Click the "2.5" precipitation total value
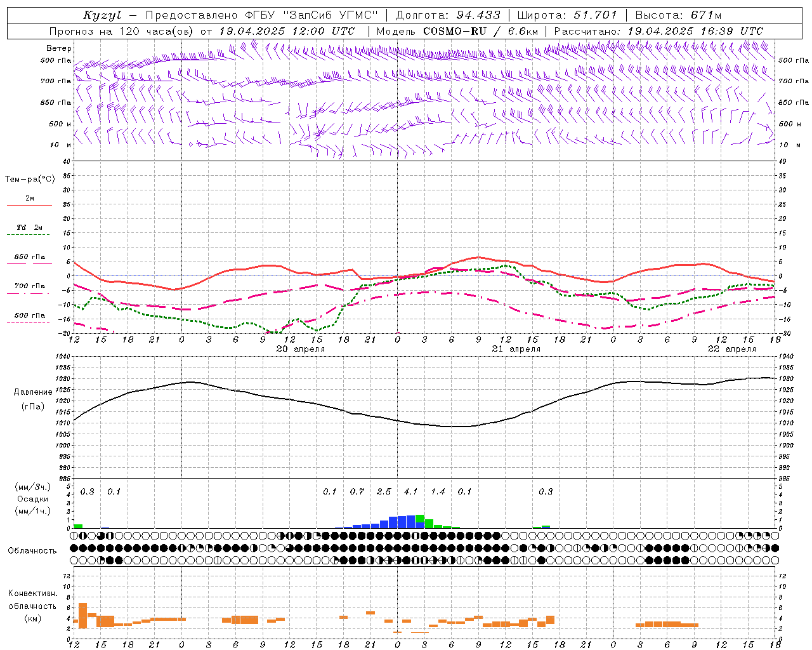Image resolution: width=812 pixels, height=650 pixels. point(384,491)
